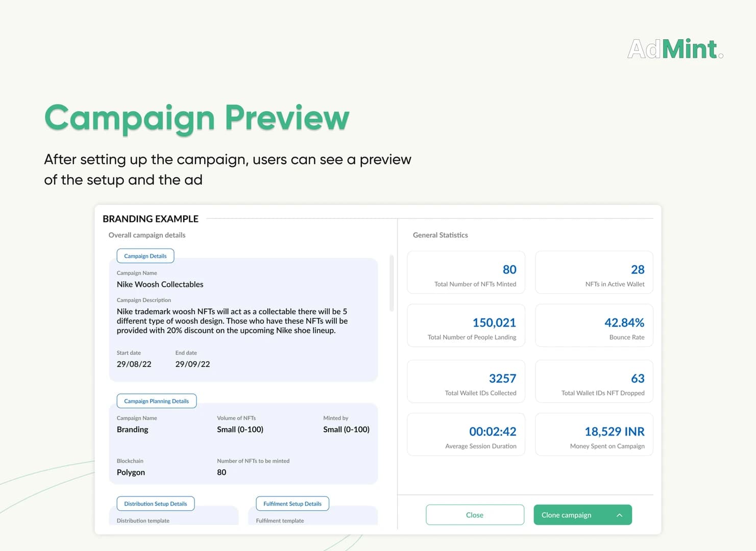
Task: Click the Close button
Action: [475, 515]
